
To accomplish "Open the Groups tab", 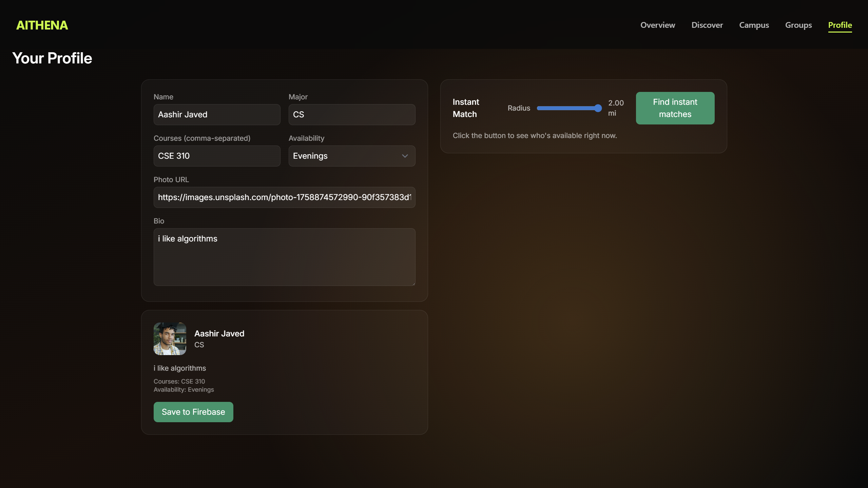I will (798, 25).
